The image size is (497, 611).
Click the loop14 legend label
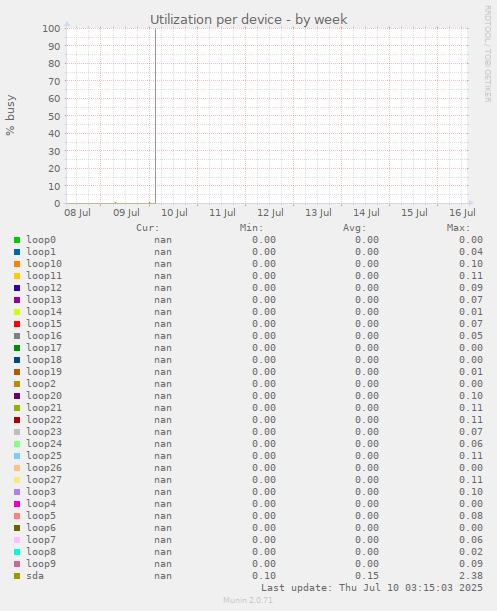coord(44,312)
